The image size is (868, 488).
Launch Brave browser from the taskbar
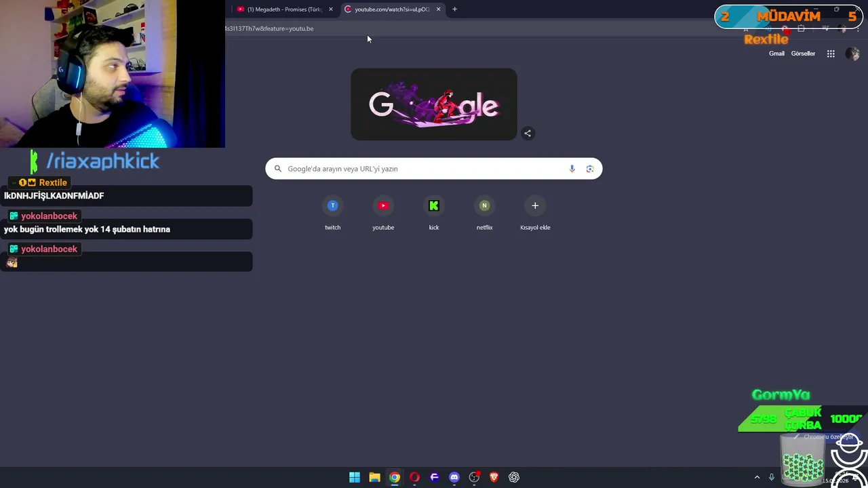494,477
